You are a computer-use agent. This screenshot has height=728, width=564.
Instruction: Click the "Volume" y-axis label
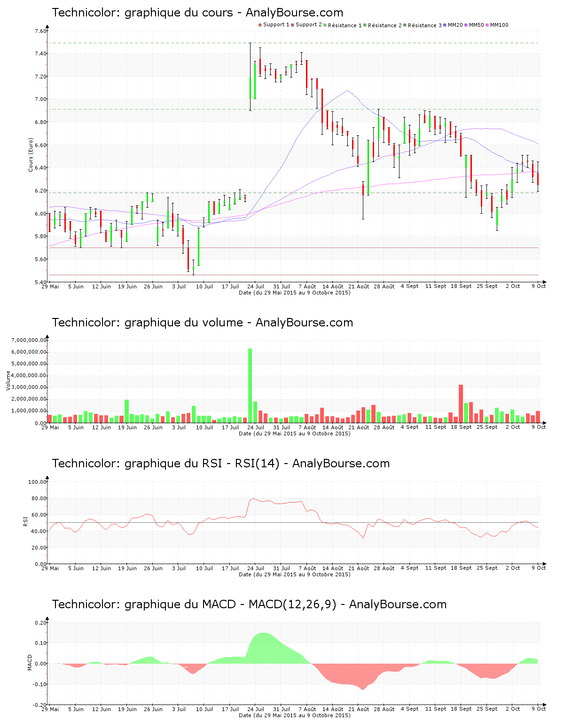tap(8, 380)
